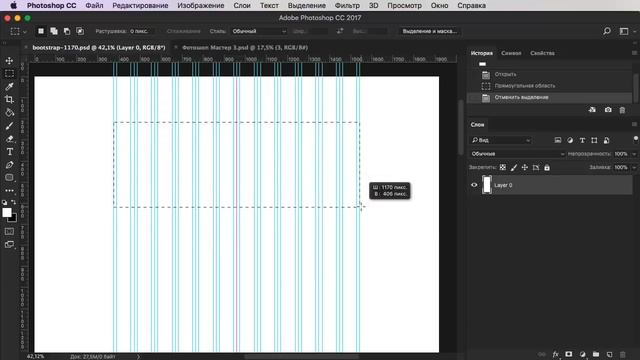640x360 pixels.
Task: Open the Photoshop CC application menu
Action: (51, 6)
